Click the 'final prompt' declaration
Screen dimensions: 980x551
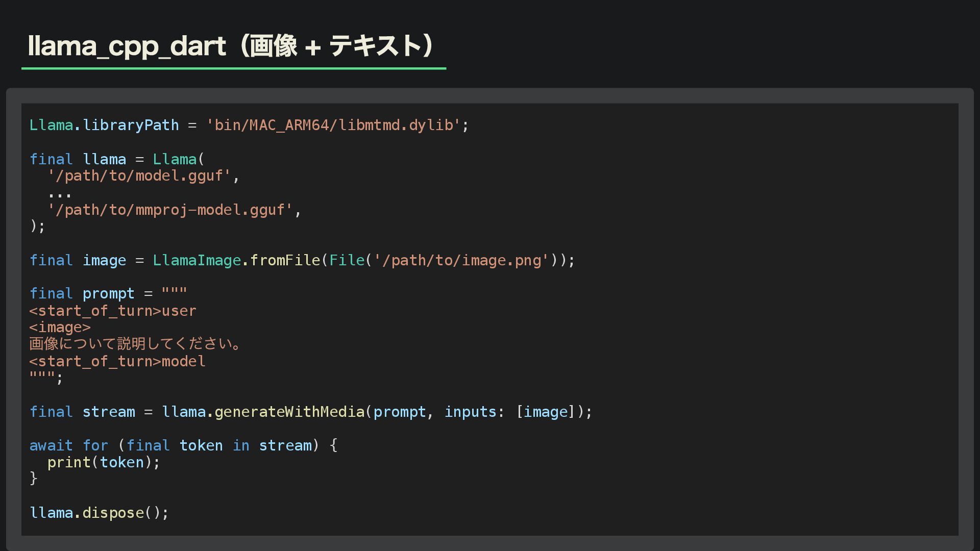point(82,294)
